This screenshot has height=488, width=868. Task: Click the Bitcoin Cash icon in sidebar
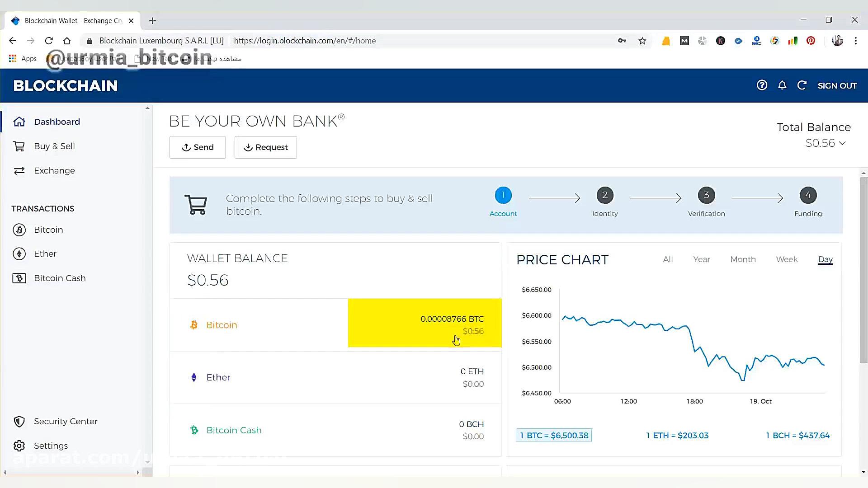[x=19, y=278]
